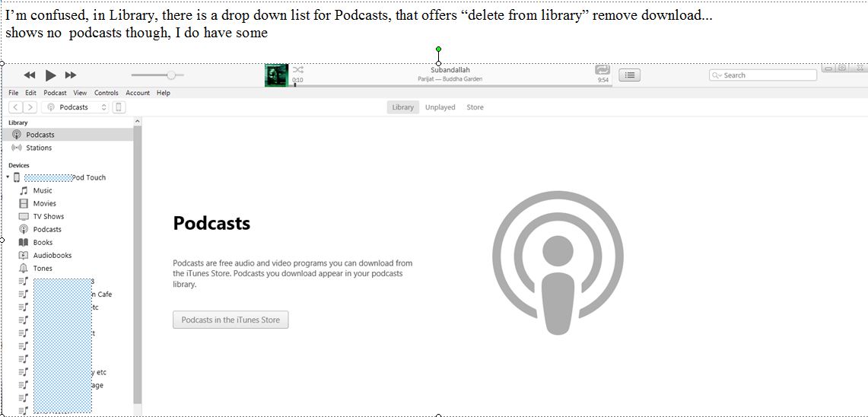This screenshot has height=417, width=868.
Task: Click the Tones bell icon
Action: click(24, 268)
